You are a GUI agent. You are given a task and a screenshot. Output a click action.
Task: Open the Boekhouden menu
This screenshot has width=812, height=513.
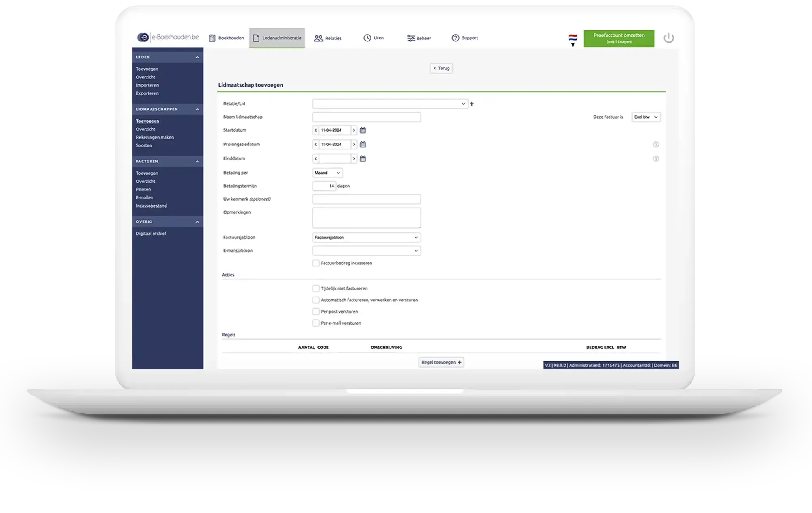click(x=227, y=38)
